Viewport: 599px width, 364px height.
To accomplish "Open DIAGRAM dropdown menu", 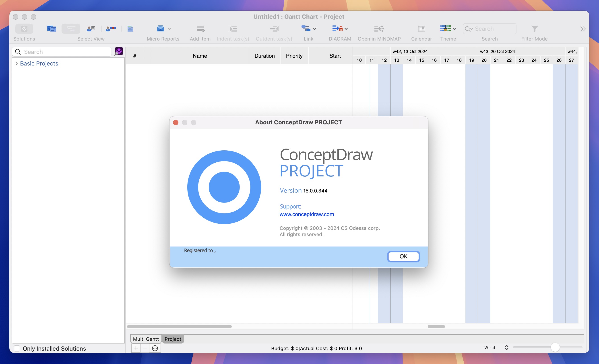I will (x=346, y=29).
